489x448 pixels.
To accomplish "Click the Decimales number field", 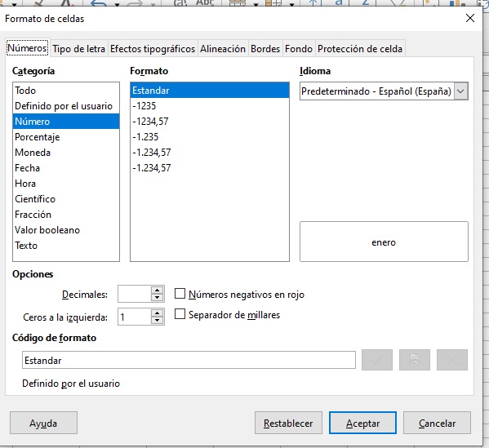I will click(x=135, y=294).
